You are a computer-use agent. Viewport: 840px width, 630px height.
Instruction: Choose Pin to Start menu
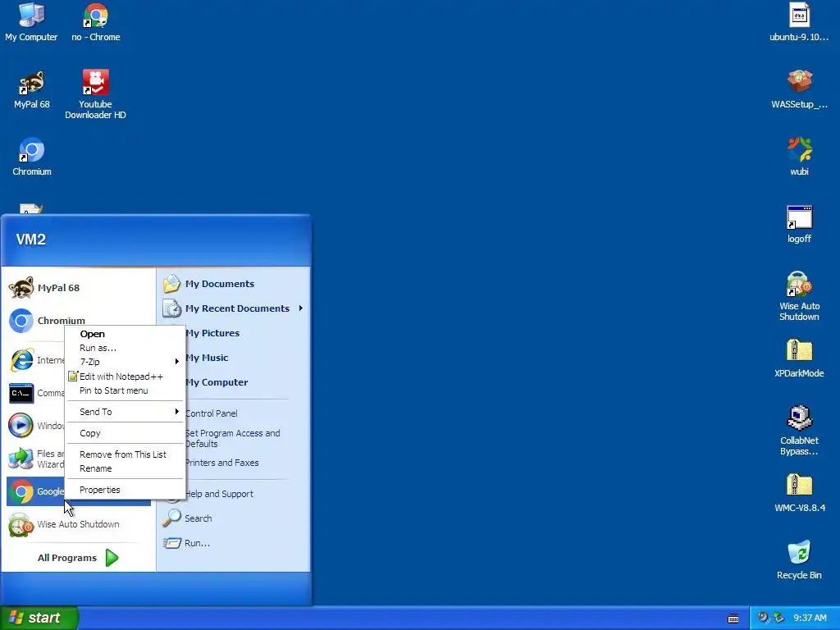click(x=125, y=390)
